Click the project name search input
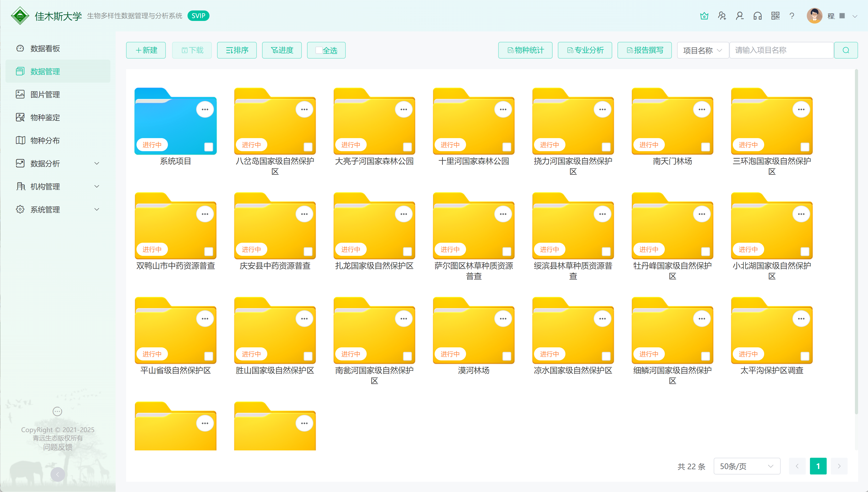 point(781,50)
